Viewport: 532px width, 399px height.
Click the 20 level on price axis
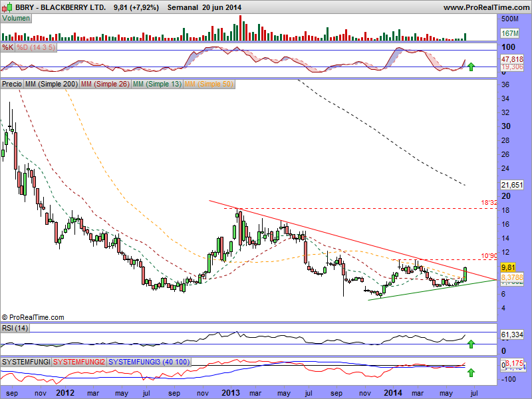point(506,196)
